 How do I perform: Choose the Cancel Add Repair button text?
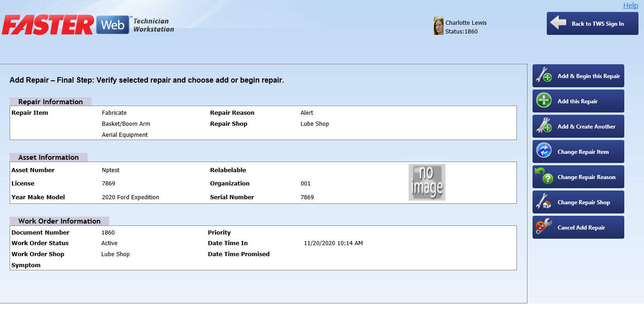581,228
